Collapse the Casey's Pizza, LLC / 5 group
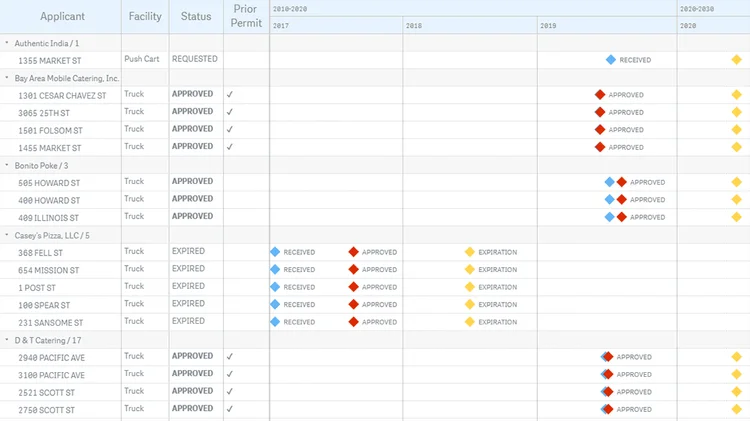The width and height of the screenshot is (750, 421). tap(8, 235)
